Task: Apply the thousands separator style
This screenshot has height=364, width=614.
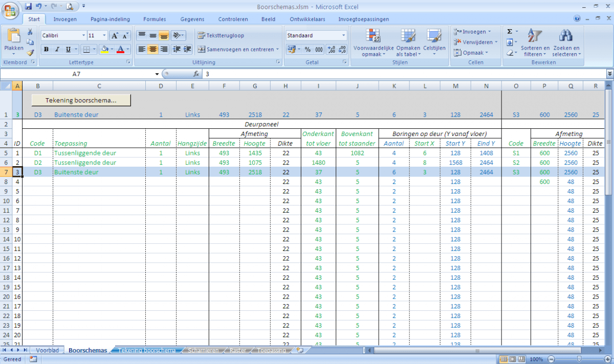Action: [319, 50]
